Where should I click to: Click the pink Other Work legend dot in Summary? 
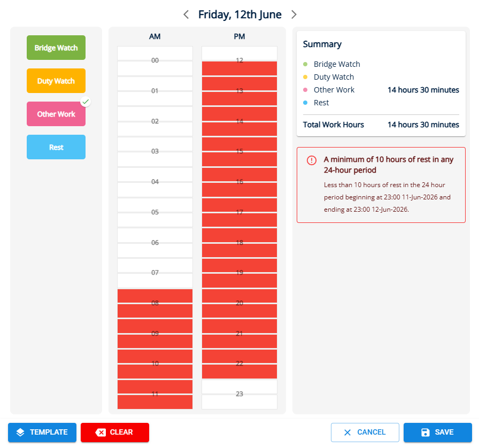point(305,90)
